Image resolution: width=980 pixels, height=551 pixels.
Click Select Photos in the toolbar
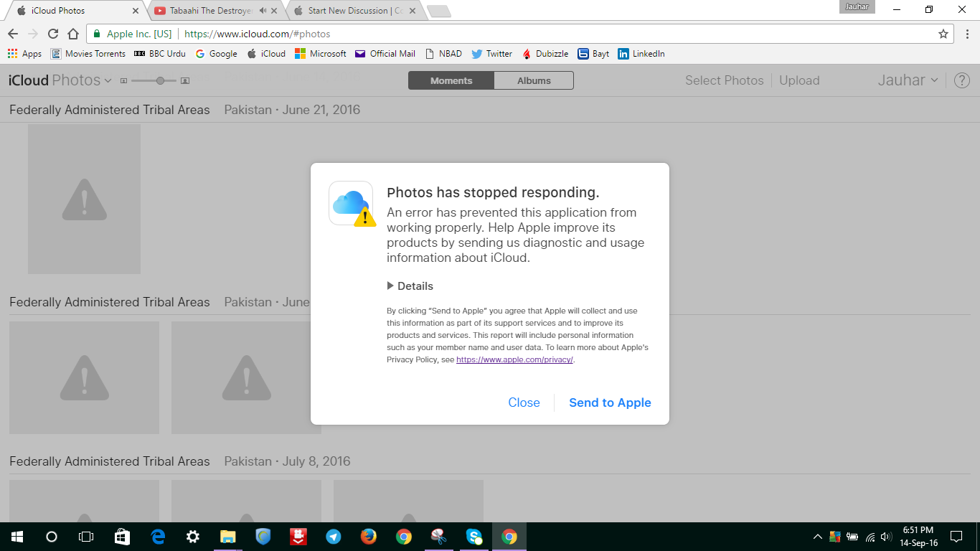[725, 80]
